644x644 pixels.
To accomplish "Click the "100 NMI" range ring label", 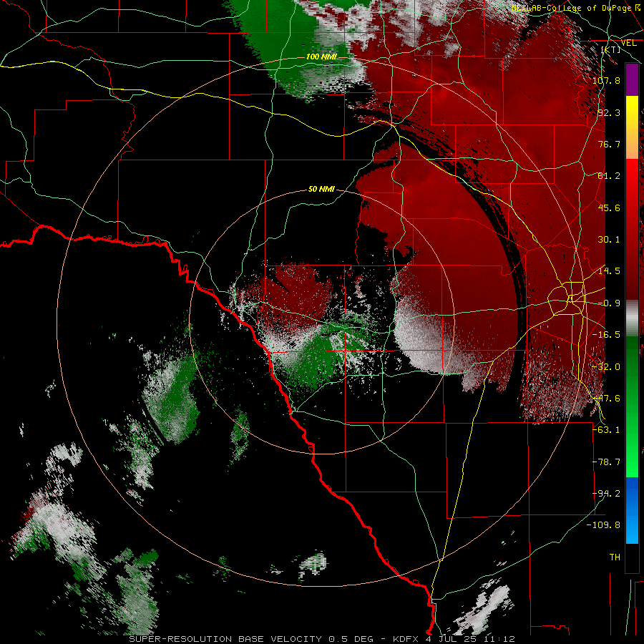I will [x=321, y=57].
